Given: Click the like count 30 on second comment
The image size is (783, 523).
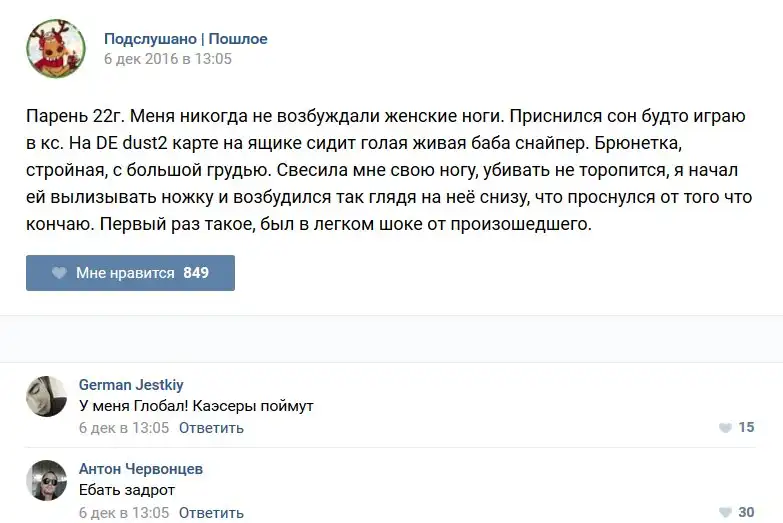Looking at the screenshot, I should (747, 512).
